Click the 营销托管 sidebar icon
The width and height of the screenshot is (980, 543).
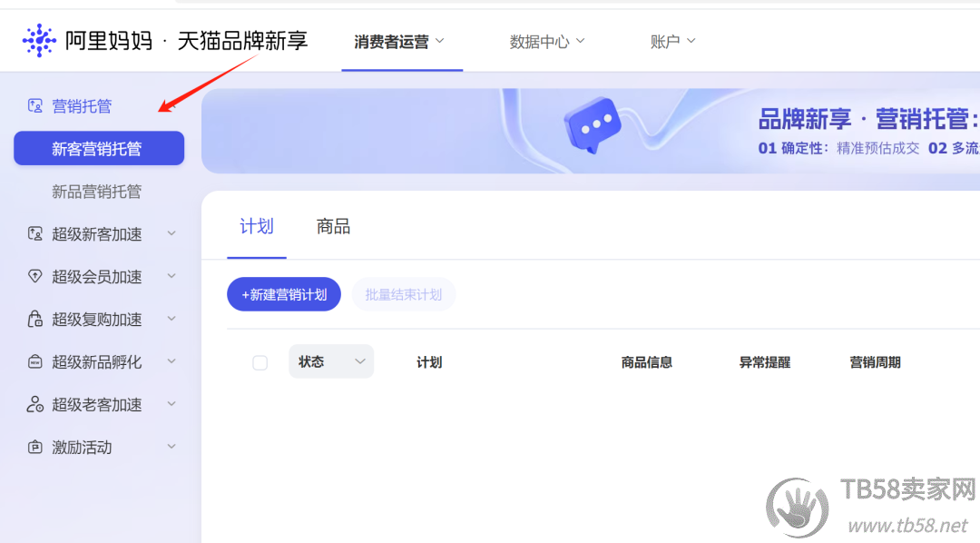[x=35, y=105]
